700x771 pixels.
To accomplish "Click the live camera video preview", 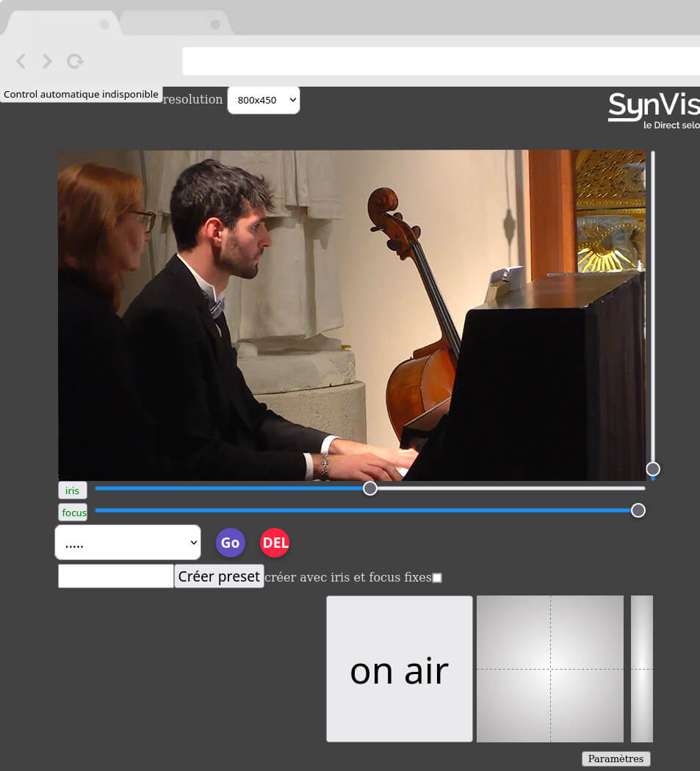I will pyautogui.click(x=352, y=315).
